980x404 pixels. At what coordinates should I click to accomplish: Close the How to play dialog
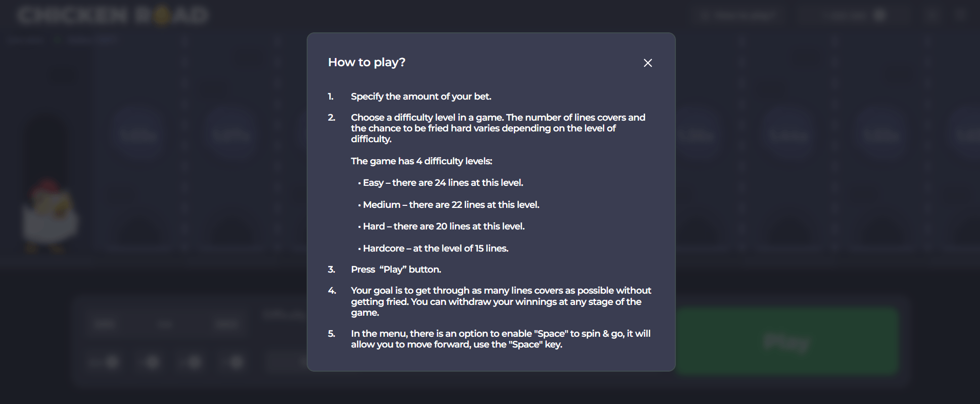click(x=648, y=63)
